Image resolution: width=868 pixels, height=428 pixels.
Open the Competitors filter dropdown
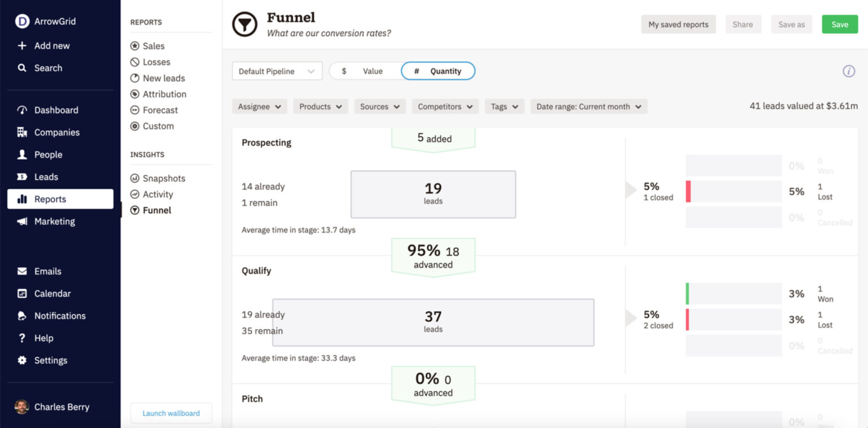[445, 107]
